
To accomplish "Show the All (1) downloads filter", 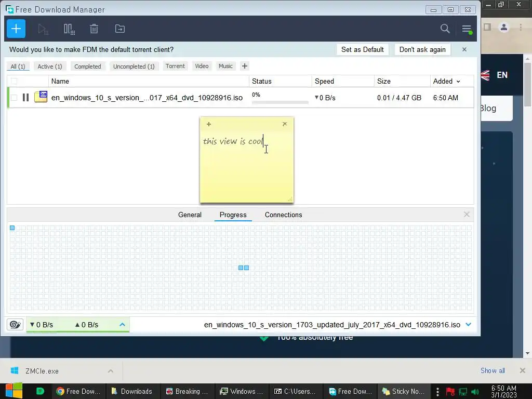I will [x=18, y=66].
